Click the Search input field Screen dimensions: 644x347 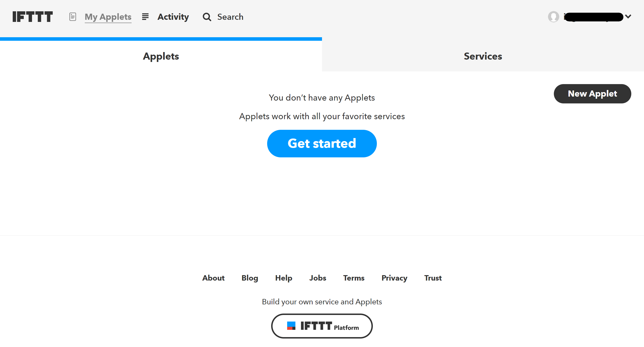(230, 17)
